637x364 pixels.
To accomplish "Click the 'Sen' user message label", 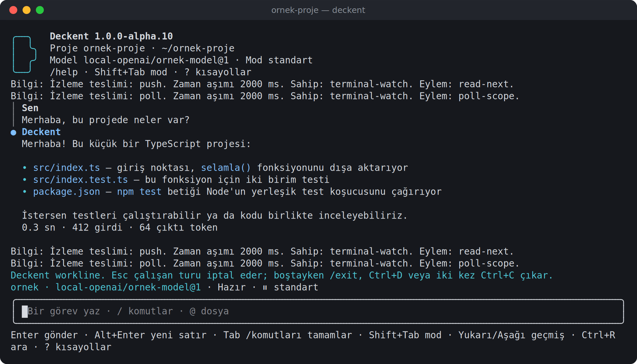I will pos(30,108).
